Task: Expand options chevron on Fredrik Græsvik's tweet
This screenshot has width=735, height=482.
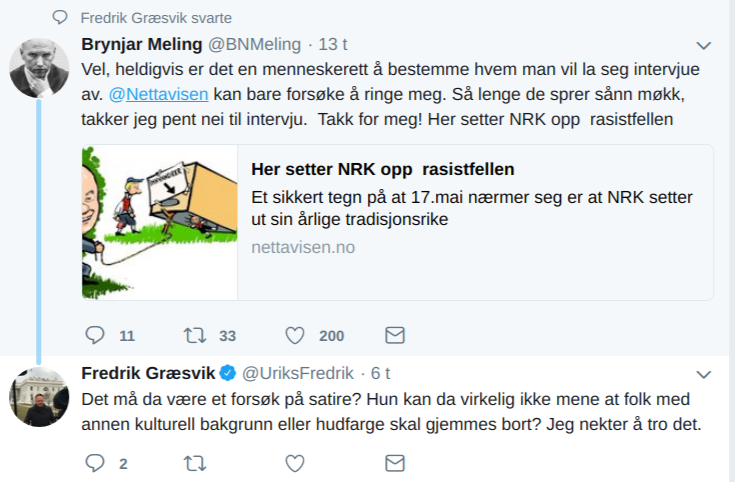Action: coord(703,374)
